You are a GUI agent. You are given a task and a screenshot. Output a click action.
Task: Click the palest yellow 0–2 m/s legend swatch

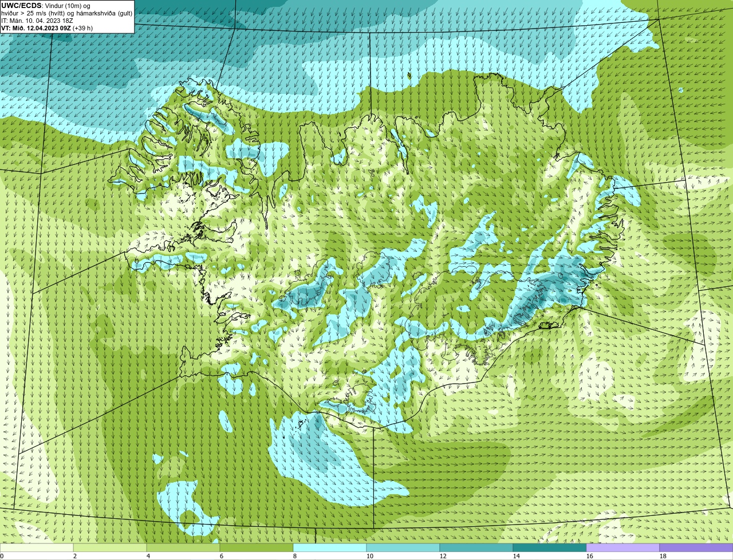tap(37, 548)
